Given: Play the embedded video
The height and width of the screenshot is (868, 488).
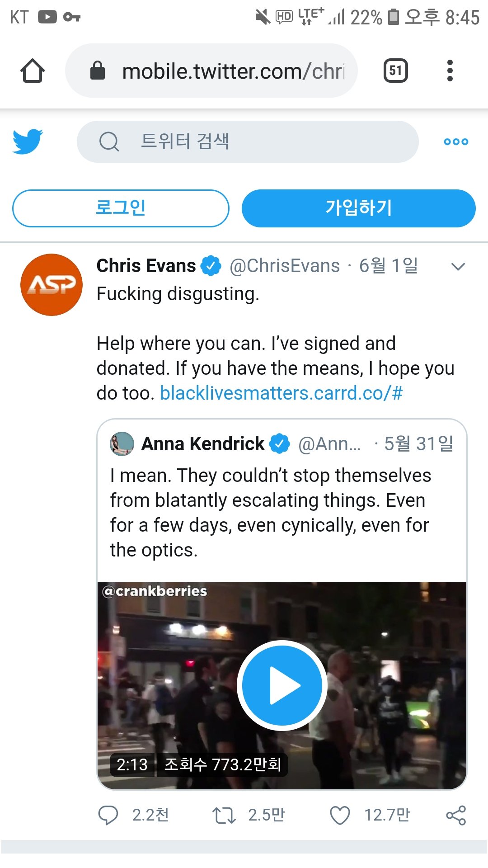Looking at the screenshot, I should point(282,685).
